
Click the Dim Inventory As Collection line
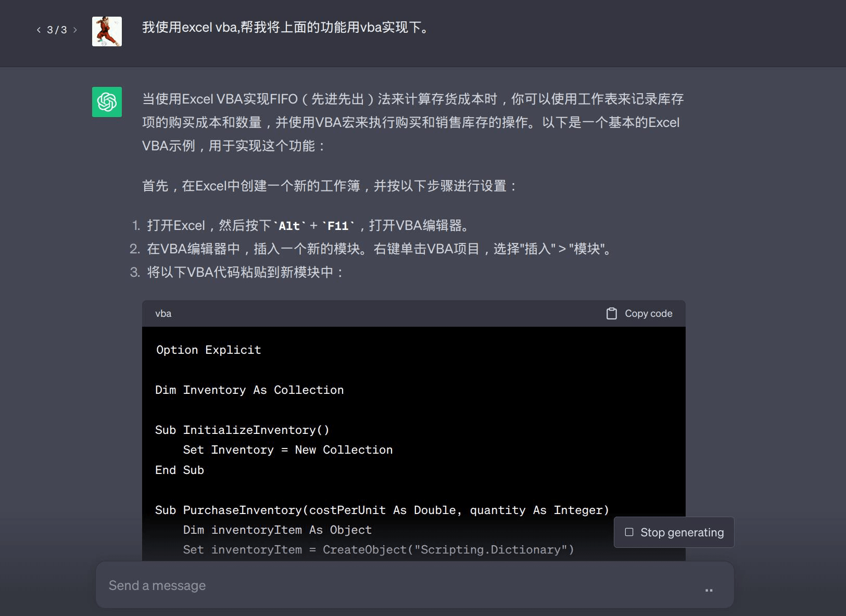pos(249,390)
